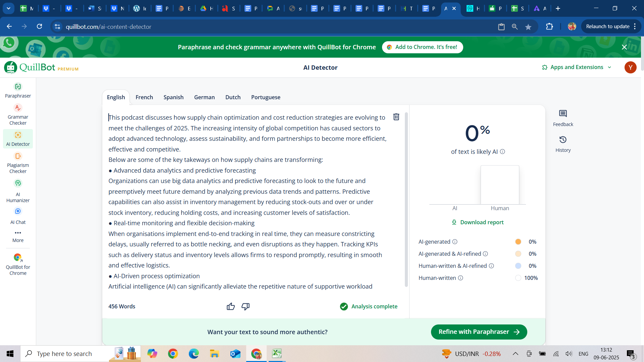Open AI Chat from sidebar

click(x=18, y=216)
